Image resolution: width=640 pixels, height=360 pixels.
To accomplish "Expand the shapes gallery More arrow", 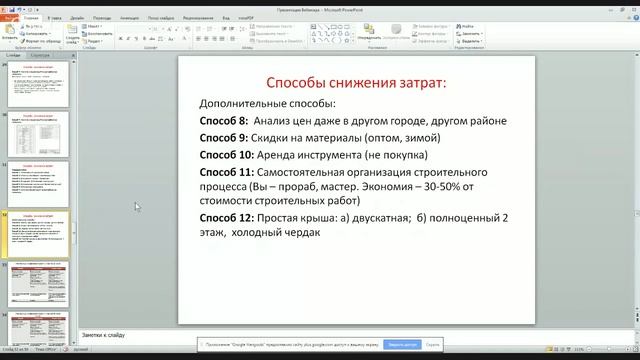I will point(353,41).
